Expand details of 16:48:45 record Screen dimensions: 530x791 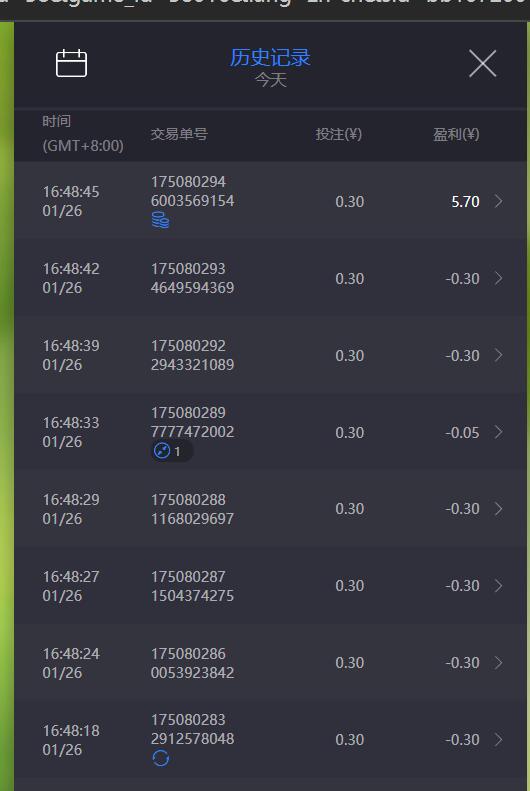(498, 201)
